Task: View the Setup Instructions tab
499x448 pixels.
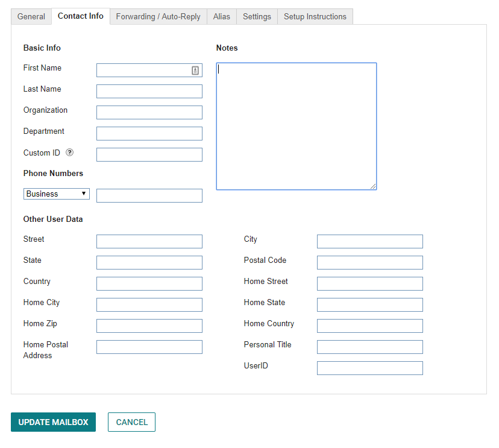Action: pos(315,16)
